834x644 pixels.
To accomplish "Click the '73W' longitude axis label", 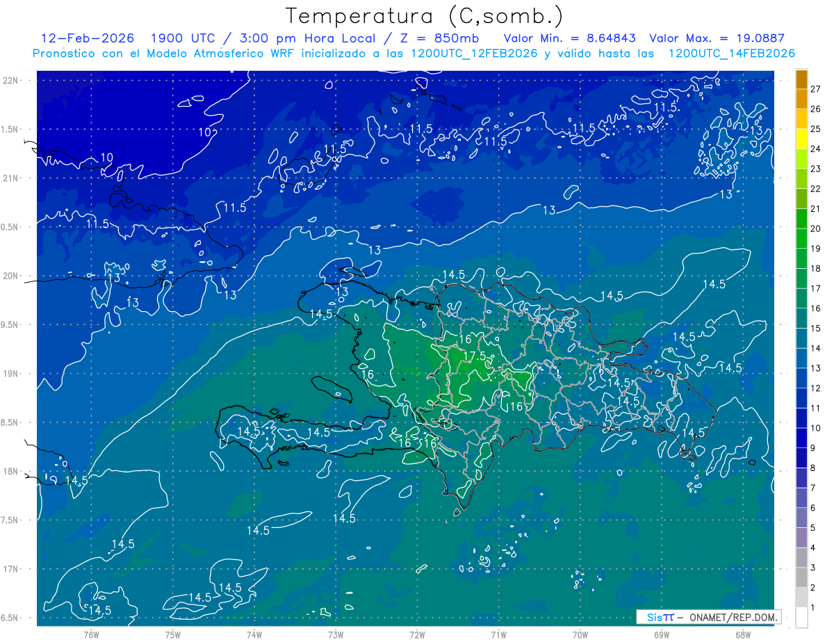I will [x=336, y=635].
